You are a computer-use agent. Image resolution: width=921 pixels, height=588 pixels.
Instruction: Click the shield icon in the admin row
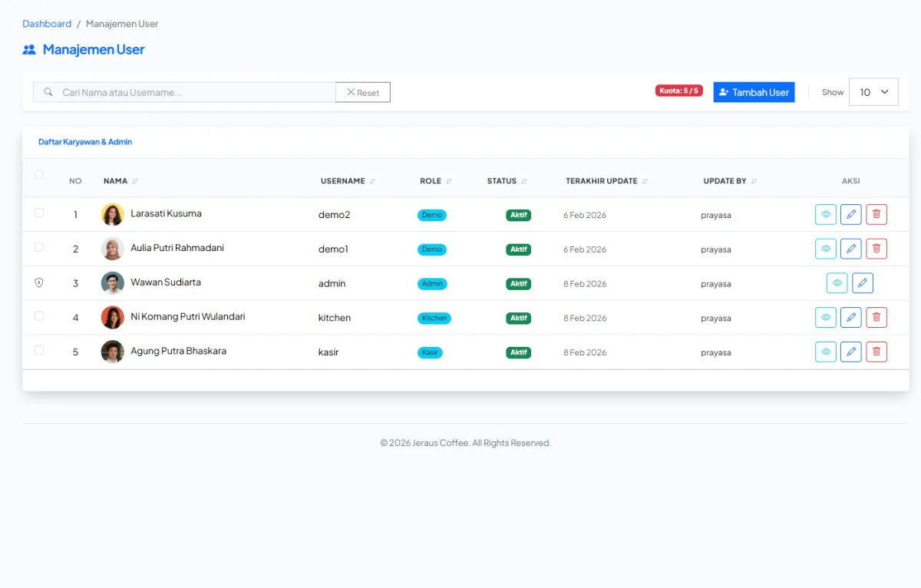coord(39,282)
